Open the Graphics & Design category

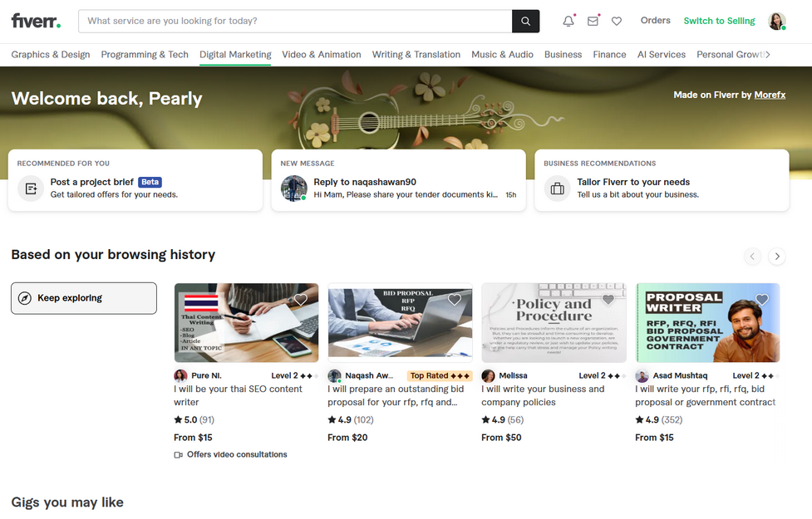[x=51, y=54]
